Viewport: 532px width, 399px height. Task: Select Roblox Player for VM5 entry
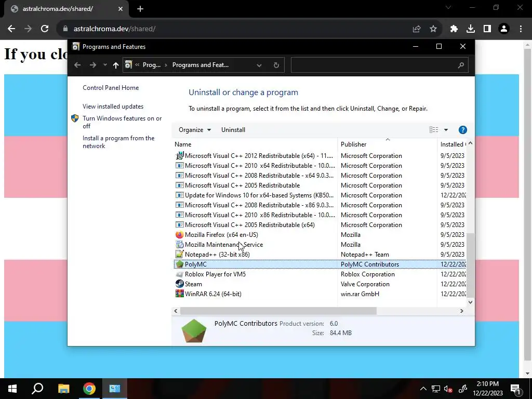click(x=320, y=274)
